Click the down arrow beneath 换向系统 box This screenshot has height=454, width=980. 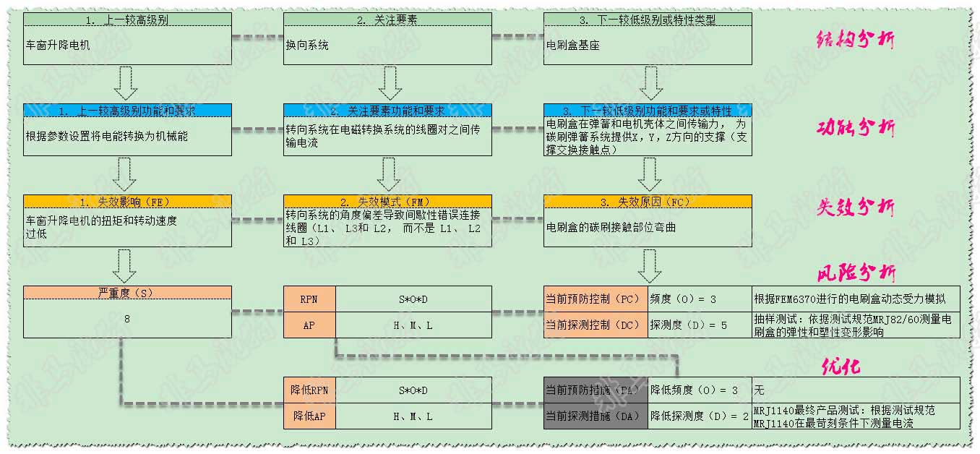[390, 83]
